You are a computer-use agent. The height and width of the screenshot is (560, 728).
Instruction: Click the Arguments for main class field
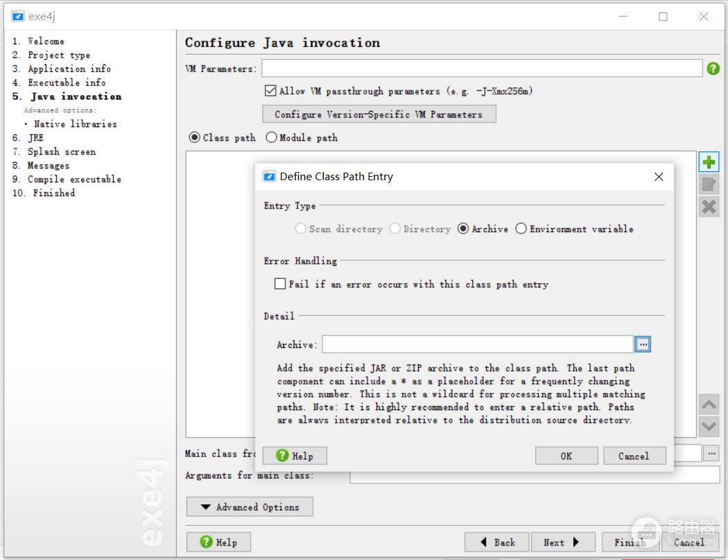point(535,475)
